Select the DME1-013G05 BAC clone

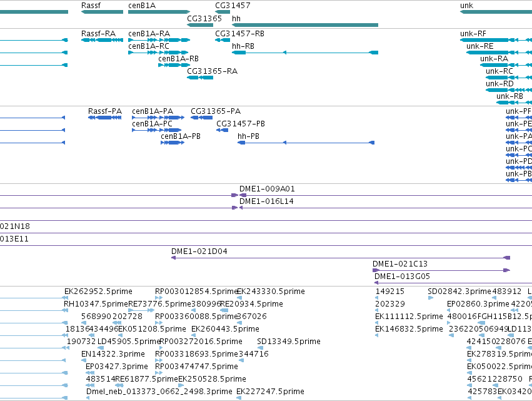pyautogui.click(x=453, y=283)
